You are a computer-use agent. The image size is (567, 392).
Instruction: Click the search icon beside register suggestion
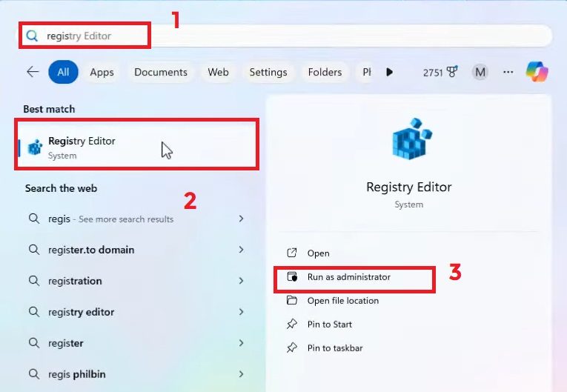[34, 342]
